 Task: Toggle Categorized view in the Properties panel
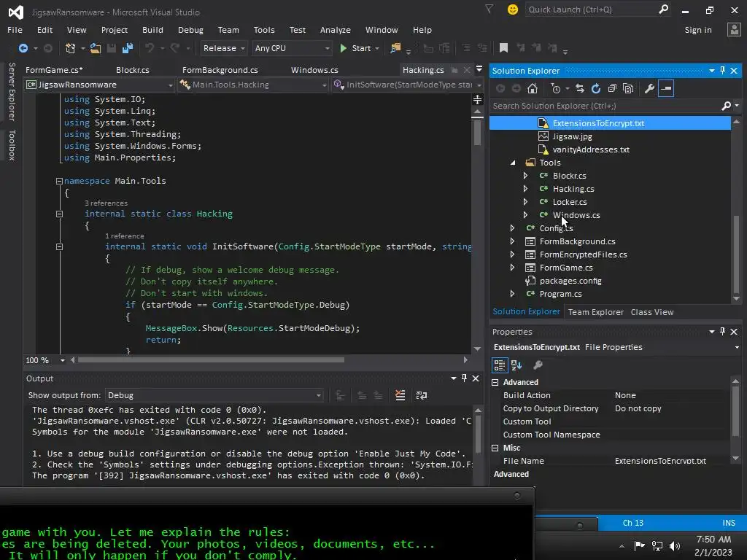[x=500, y=365]
